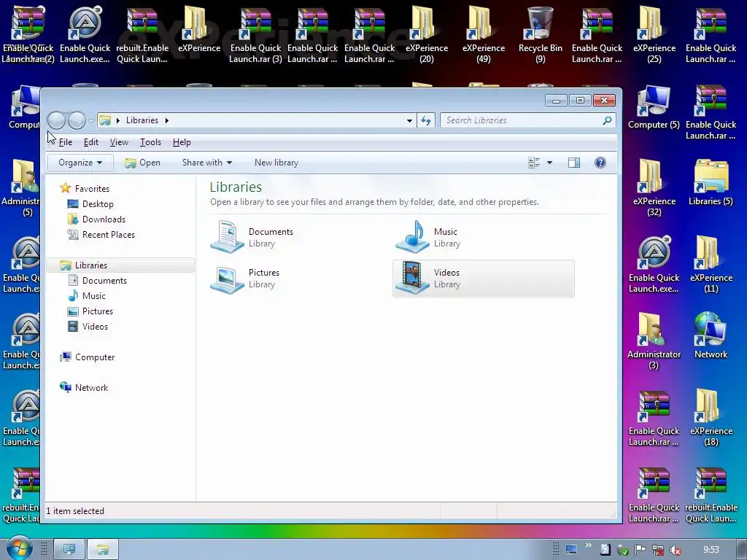This screenshot has width=747, height=560.
Task: Expand the Share with dropdown
Action: [206, 163]
